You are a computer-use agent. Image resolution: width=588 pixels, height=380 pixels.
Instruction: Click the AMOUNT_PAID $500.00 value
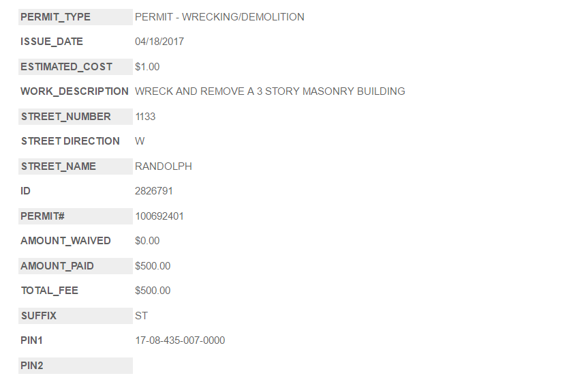(153, 266)
